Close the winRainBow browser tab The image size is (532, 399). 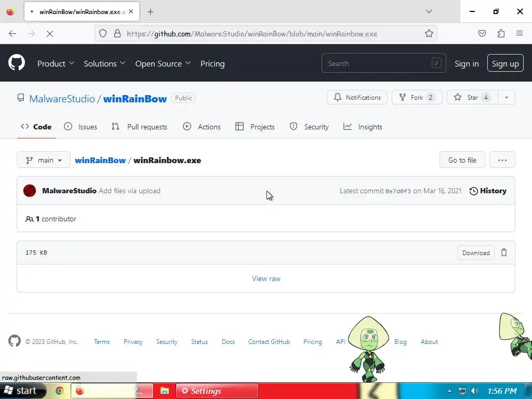pos(131,11)
